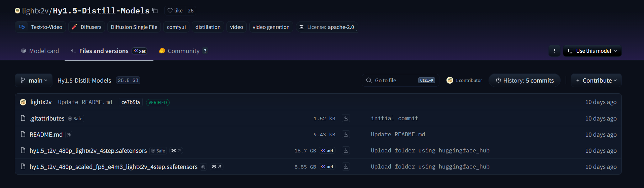Open the Hy1.5-Distill-Models title link
Viewport: 644px width, 188px height.
pyautogui.click(x=101, y=11)
